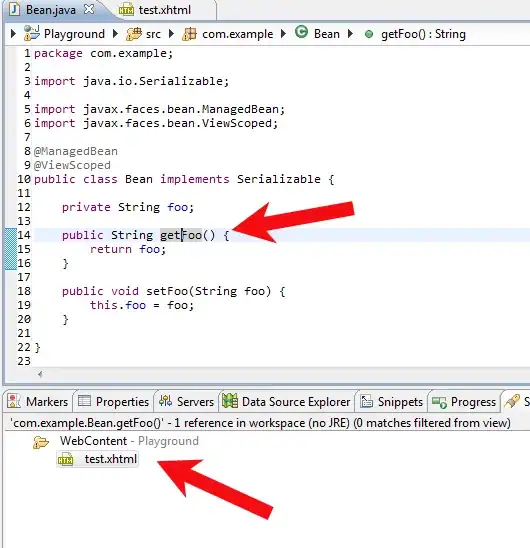Expand the breadcrumb arrow after Bean

[350, 34]
